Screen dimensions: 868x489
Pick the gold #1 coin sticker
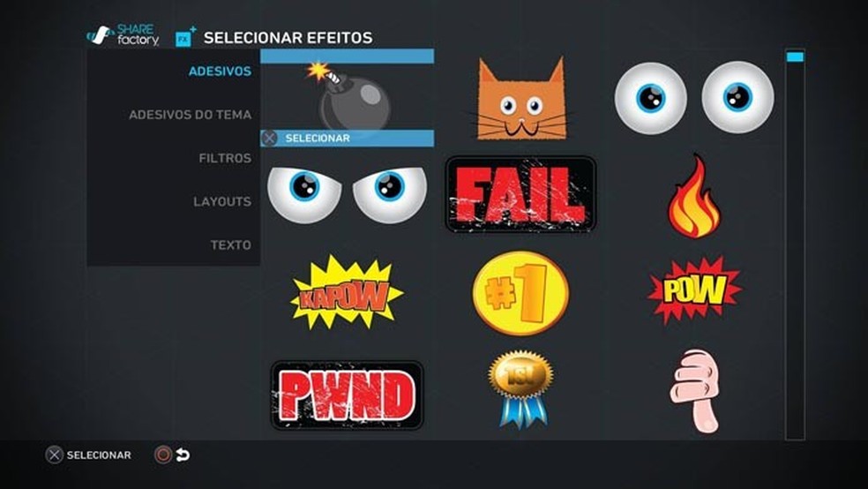click(520, 293)
